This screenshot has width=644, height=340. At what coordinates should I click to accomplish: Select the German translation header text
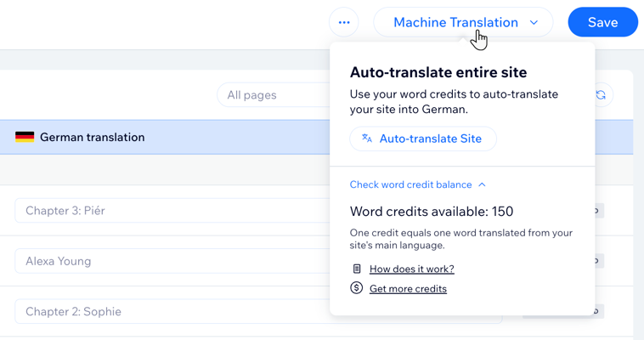[x=92, y=138]
